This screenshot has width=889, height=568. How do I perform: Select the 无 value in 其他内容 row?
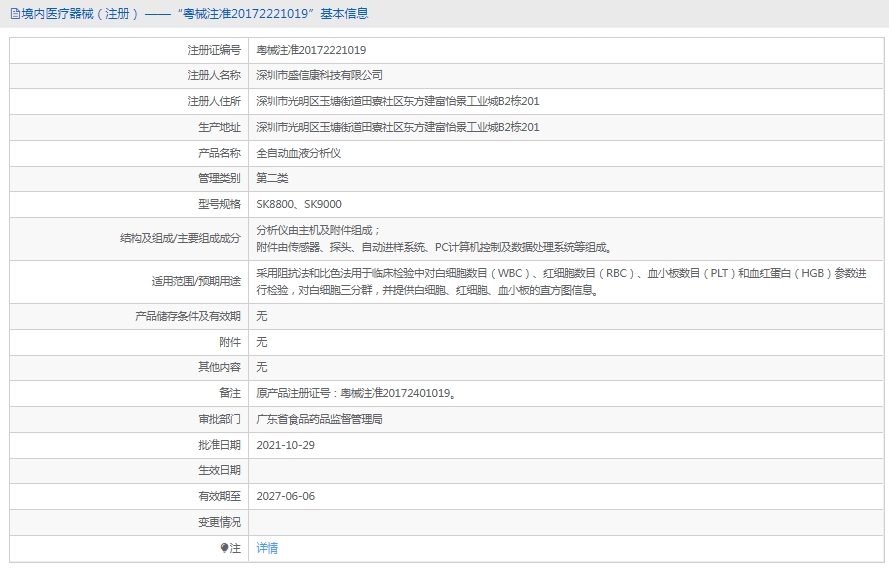(261, 367)
